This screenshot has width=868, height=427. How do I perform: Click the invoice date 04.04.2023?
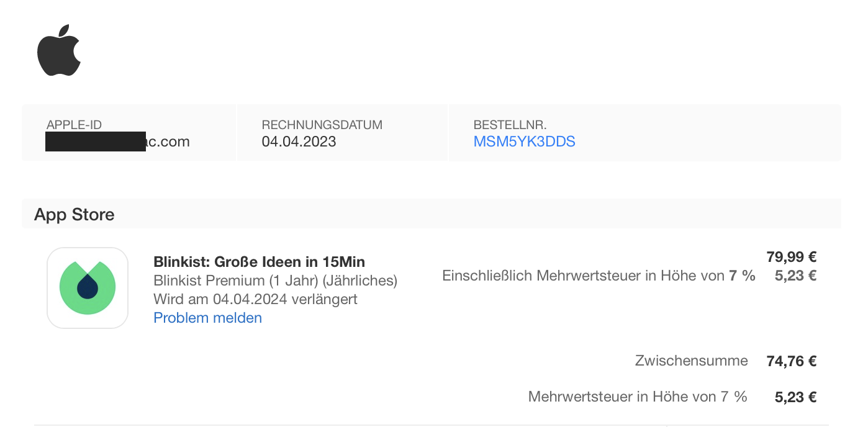(x=299, y=142)
